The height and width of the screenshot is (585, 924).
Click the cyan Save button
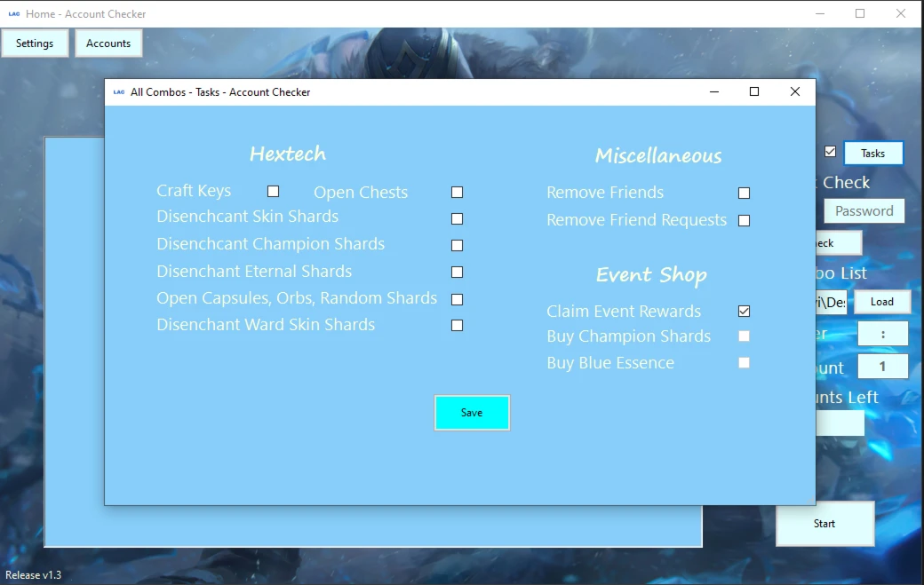472,413
